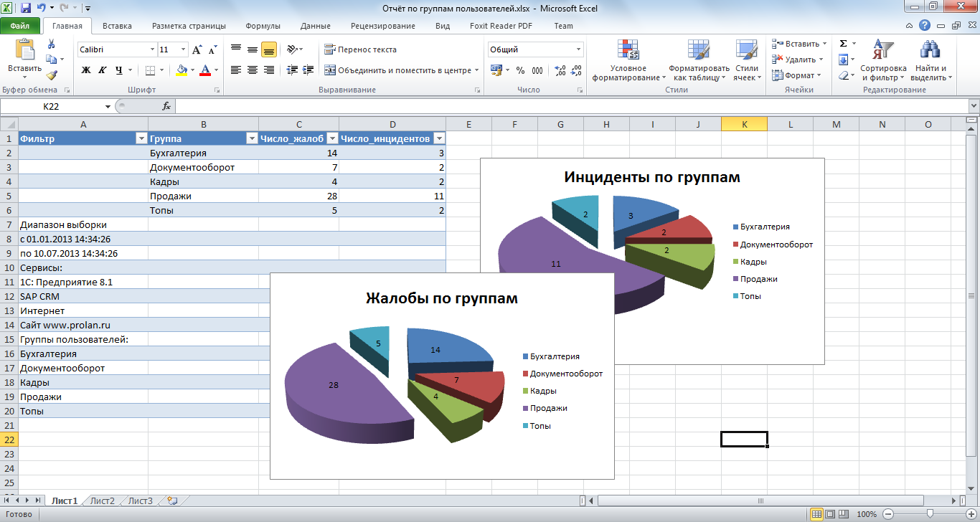Click the formula bar input field
Image resolution: width=980 pixels, height=522 pixels.
click(x=567, y=106)
